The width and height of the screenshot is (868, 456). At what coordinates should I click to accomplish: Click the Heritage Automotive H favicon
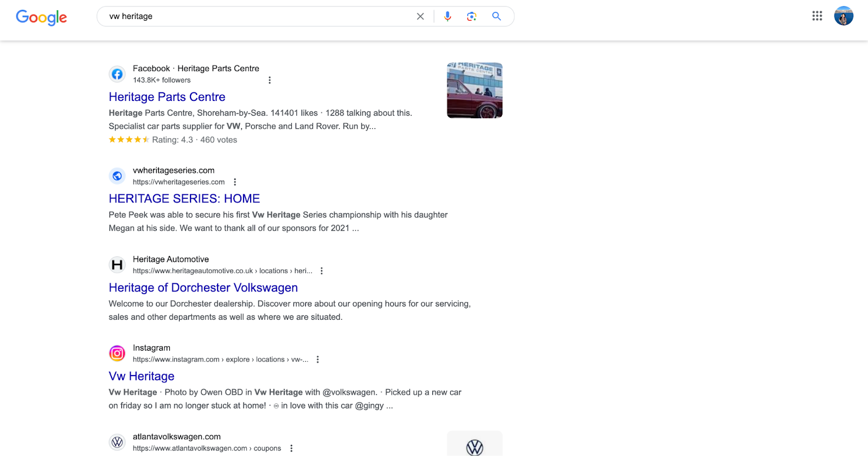(117, 265)
